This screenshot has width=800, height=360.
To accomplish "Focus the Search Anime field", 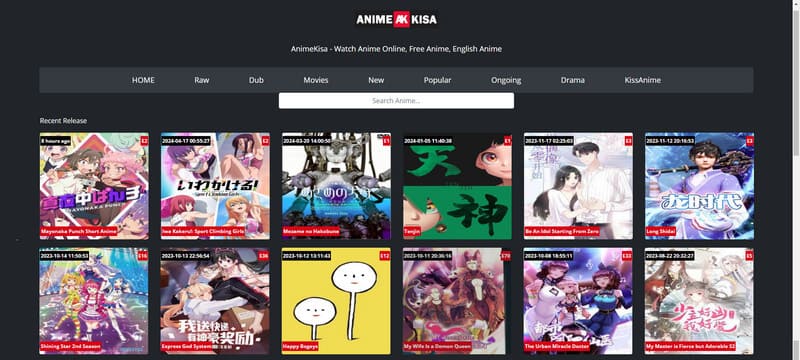I will click(396, 100).
